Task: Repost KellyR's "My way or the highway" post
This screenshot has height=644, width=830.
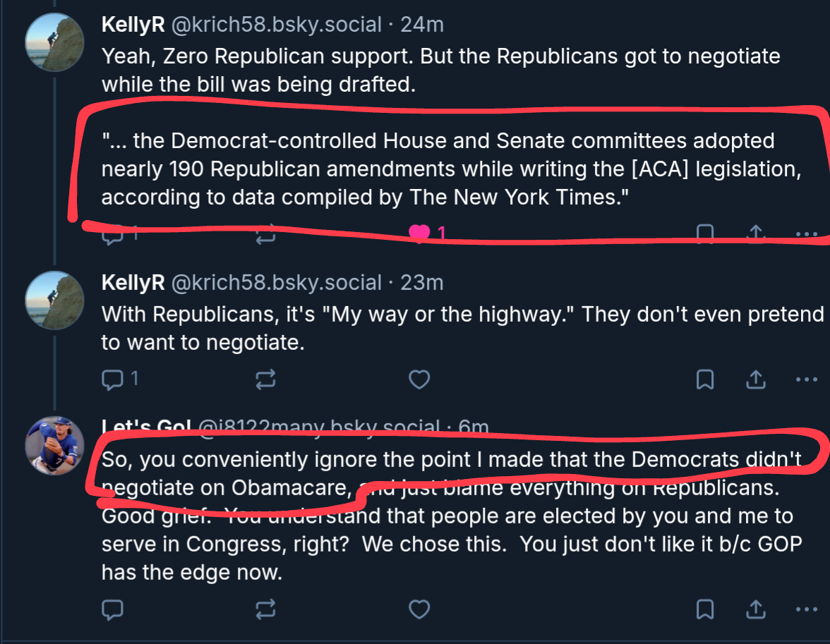Action: click(265, 380)
